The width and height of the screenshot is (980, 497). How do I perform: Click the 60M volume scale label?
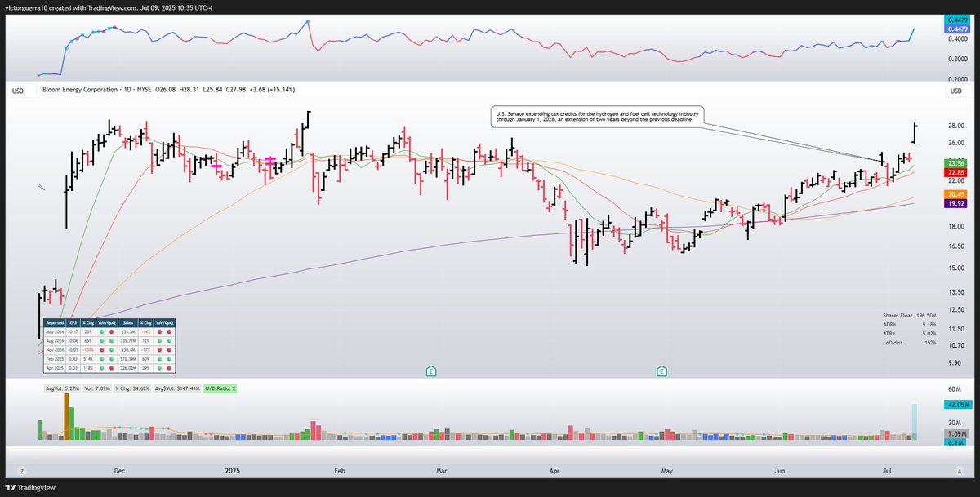coord(955,391)
